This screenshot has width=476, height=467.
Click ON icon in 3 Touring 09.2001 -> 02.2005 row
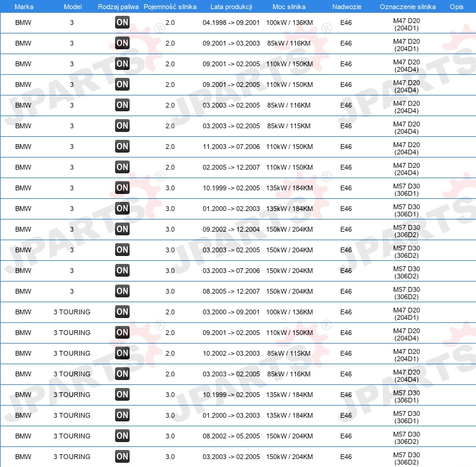tap(122, 333)
